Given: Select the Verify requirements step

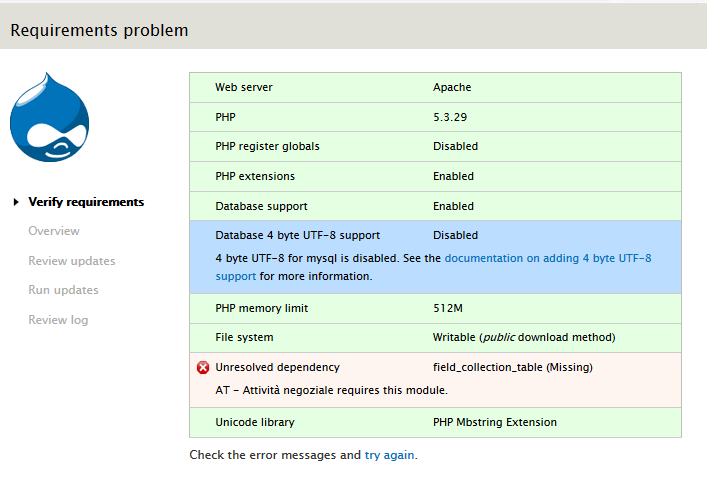Looking at the screenshot, I should pos(86,202).
